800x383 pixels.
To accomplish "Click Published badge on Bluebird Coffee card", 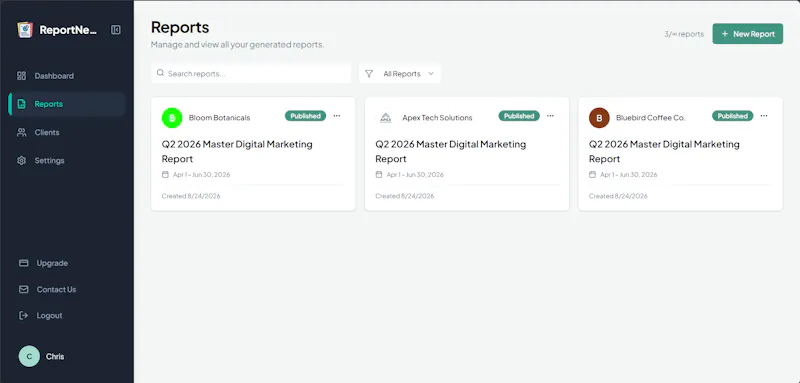I will pos(733,116).
